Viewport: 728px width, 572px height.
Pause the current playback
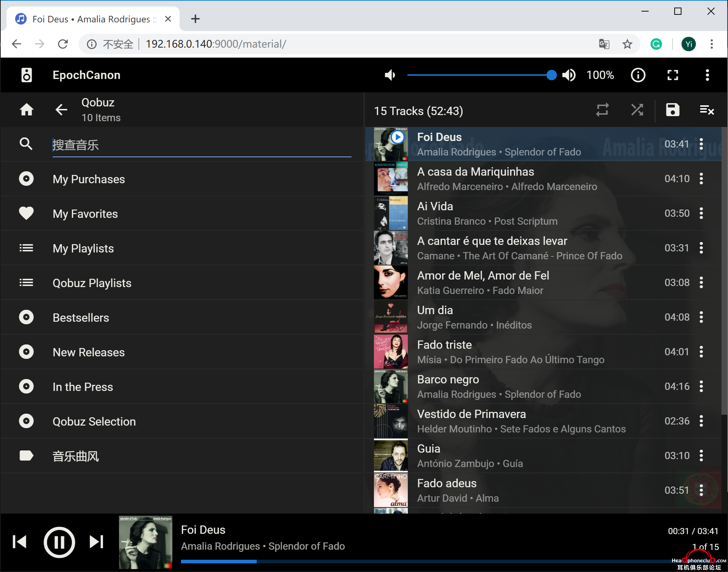point(59,542)
